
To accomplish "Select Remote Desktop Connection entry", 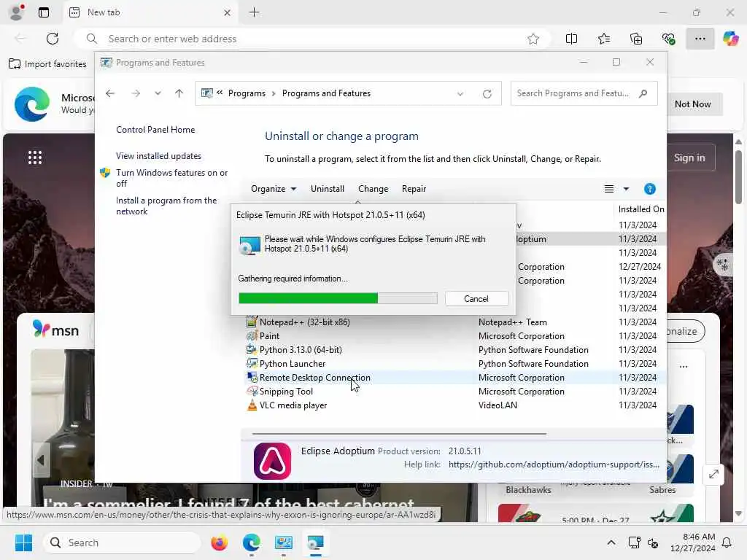I will 315,377.
